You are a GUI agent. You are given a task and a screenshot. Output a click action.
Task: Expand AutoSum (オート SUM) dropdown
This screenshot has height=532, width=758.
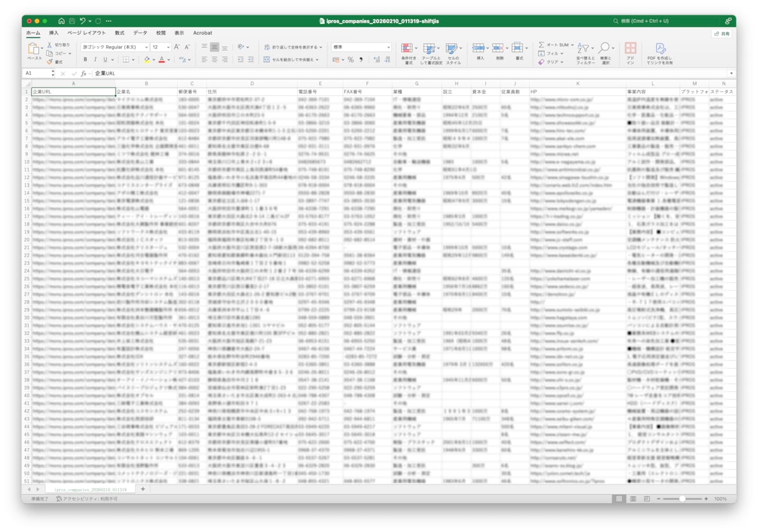572,45
